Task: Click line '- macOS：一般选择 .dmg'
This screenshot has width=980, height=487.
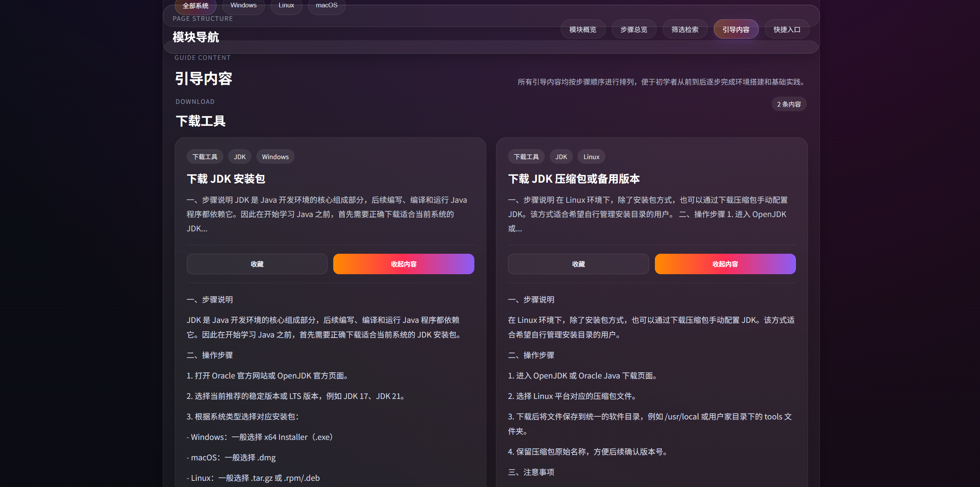Action: [231, 458]
